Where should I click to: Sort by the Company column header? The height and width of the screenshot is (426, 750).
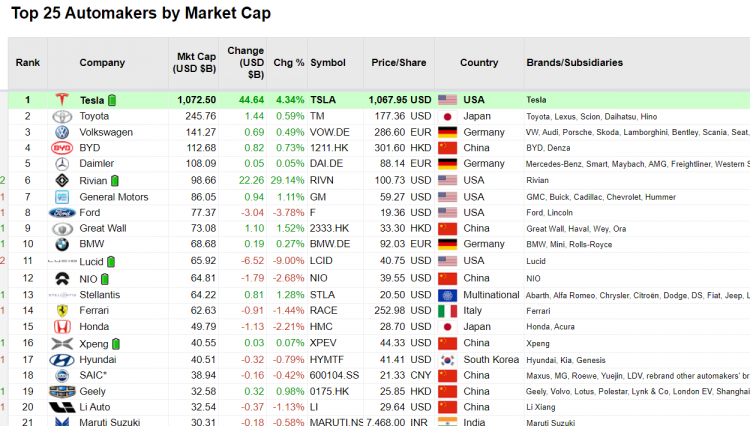102,63
